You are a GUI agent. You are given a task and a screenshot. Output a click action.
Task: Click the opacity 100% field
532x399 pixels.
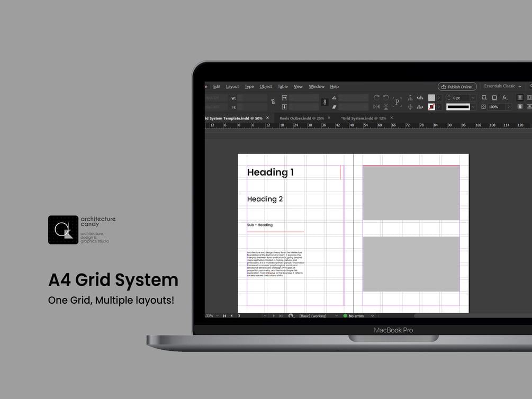tap(497, 107)
